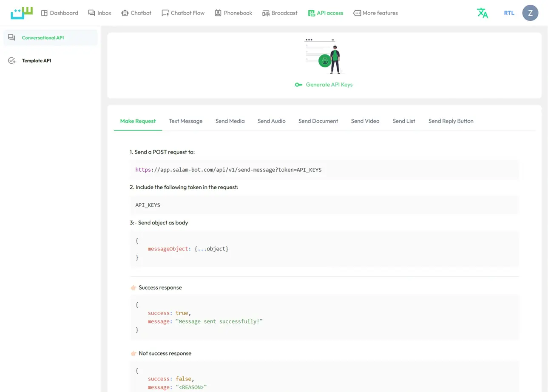Image resolution: width=548 pixels, height=392 pixels.
Task: Click the 'Send object as body' step
Action: (x=159, y=222)
